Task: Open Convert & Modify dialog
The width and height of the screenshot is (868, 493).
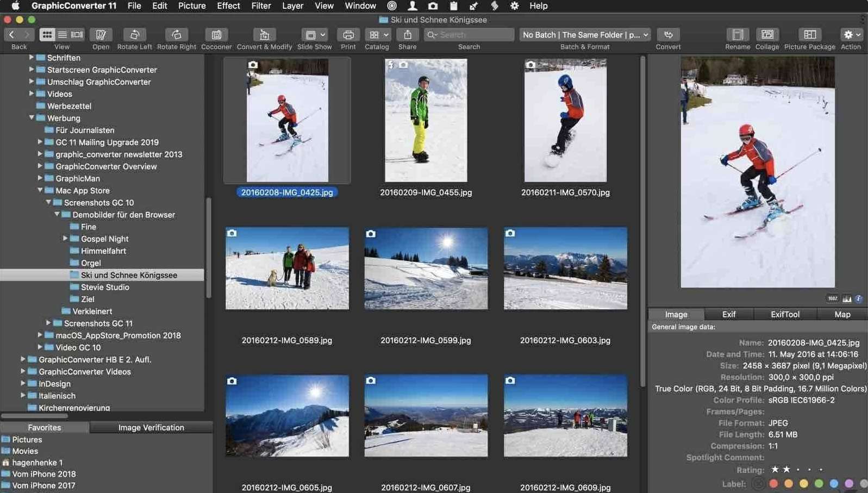Action: [264, 35]
